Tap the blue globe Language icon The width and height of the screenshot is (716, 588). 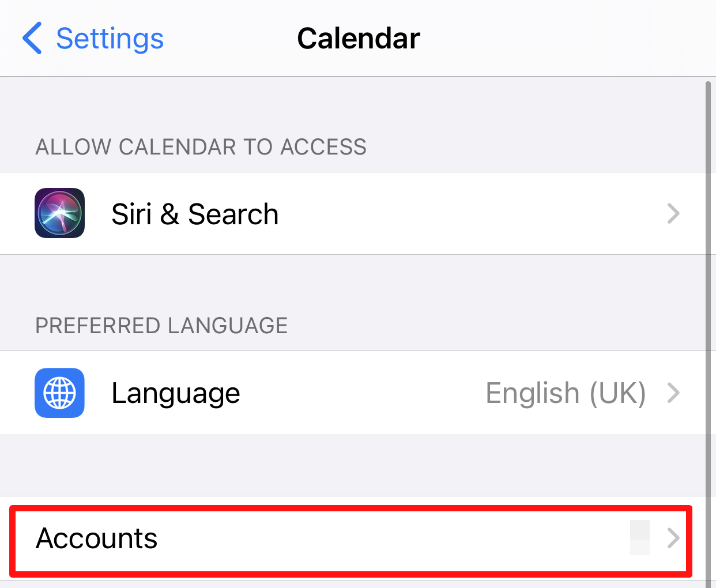click(59, 393)
